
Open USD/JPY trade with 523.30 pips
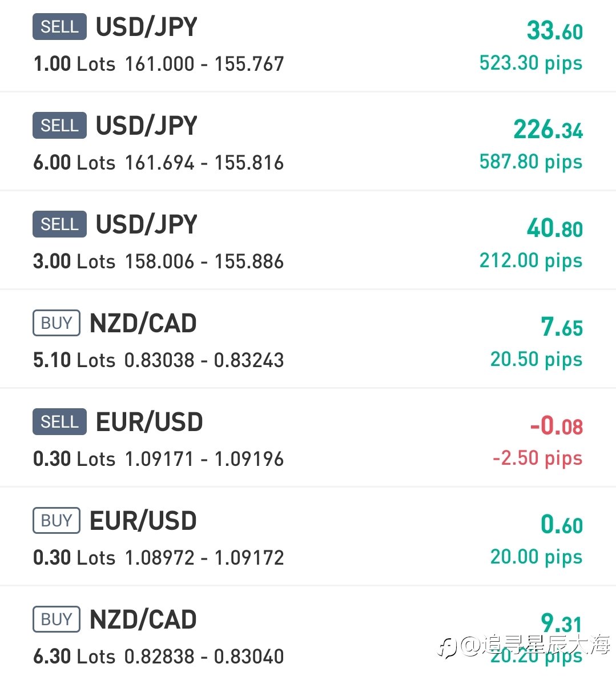308,46
